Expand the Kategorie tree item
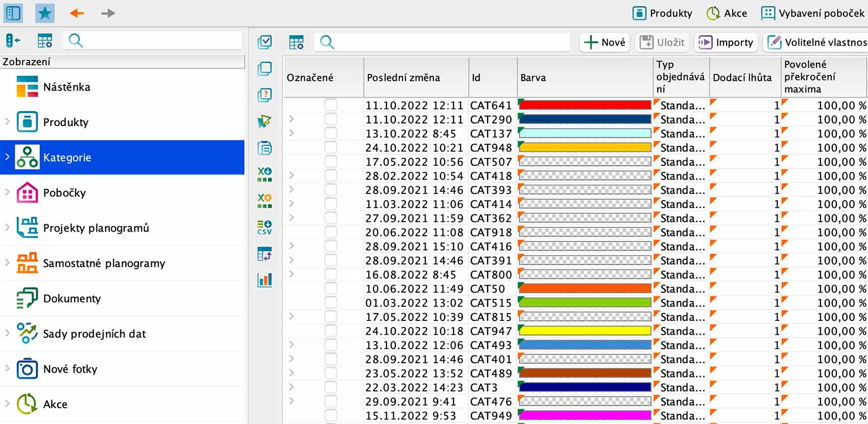Image resolution: width=868 pixels, height=424 pixels. (x=7, y=157)
